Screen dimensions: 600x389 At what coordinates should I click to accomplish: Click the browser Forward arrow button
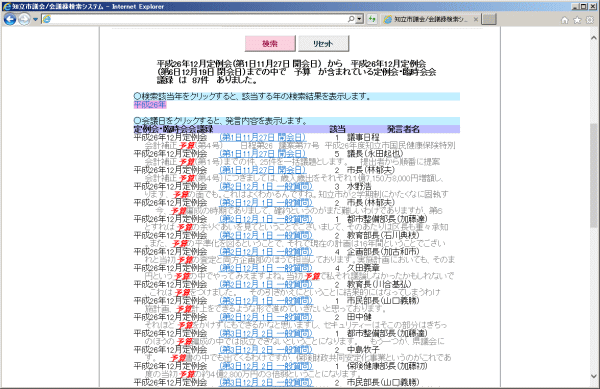pos(24,19)
